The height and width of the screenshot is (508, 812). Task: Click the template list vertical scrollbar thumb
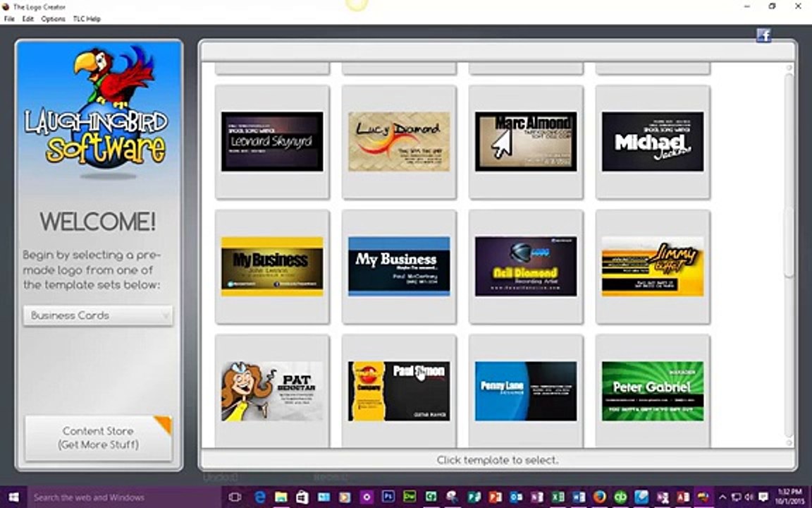click(789, 242)
